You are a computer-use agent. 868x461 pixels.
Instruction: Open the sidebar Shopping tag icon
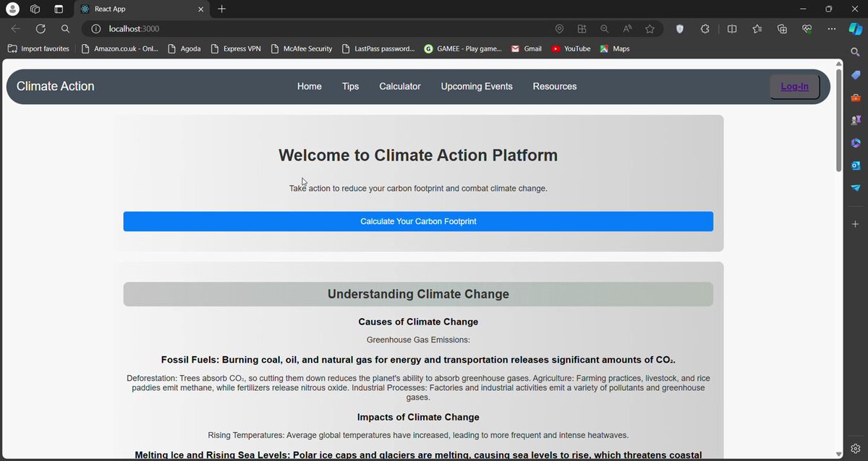point(856,75)
